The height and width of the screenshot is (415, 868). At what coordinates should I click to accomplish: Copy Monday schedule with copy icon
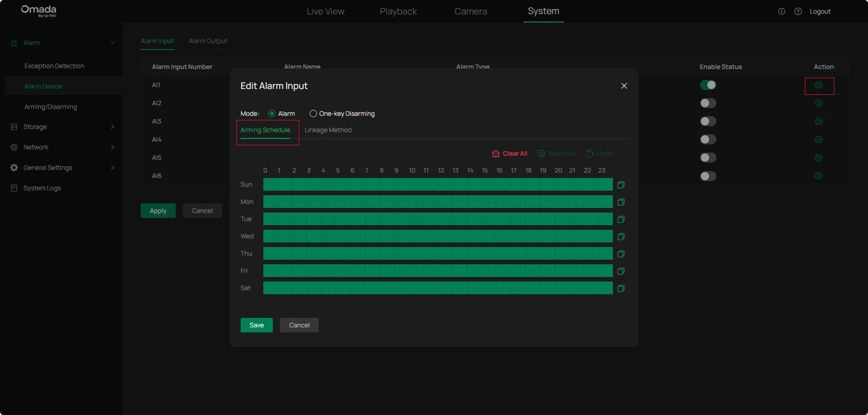pos(621,202)
